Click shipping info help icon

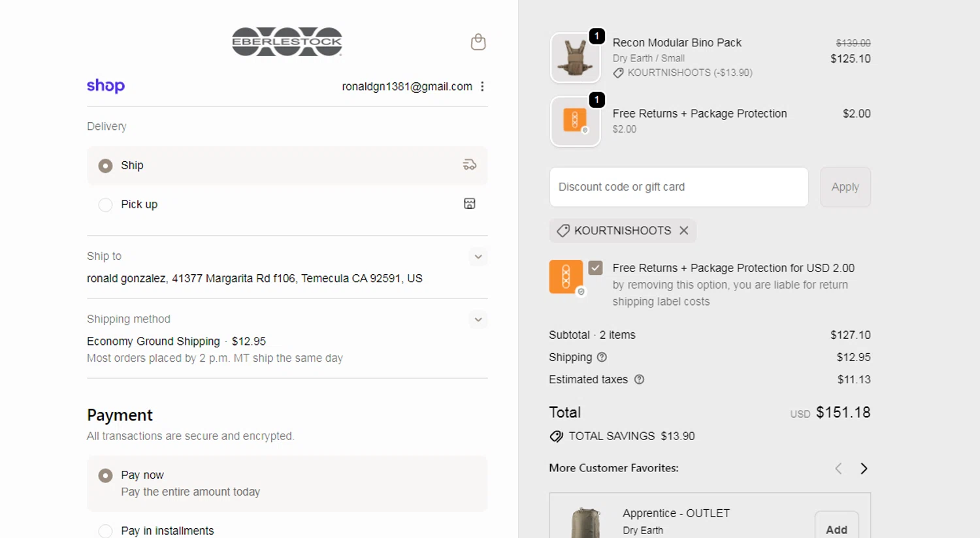pyautogui.click(x=602, y=357)
